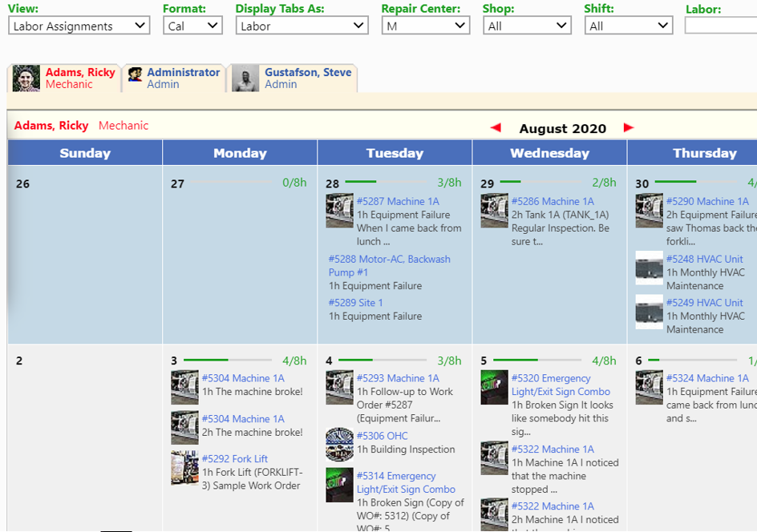Open the Shift dropdown
Screen dimensions: 757x532
(628, 25)
